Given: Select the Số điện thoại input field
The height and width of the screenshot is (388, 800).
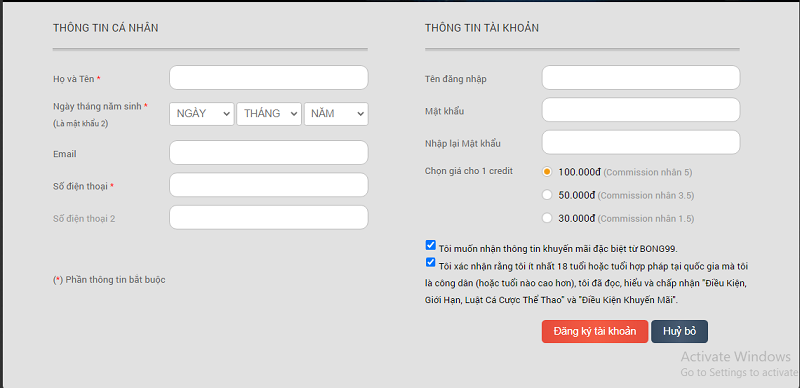Looking at the screenshot, I should coord(268,185).
